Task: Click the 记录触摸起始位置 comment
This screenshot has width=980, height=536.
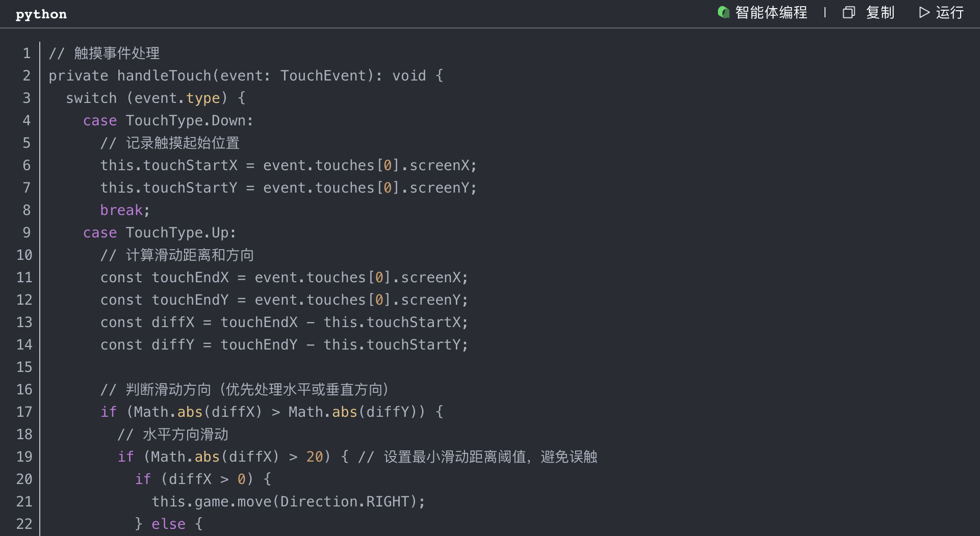Action: pos(183,143)
